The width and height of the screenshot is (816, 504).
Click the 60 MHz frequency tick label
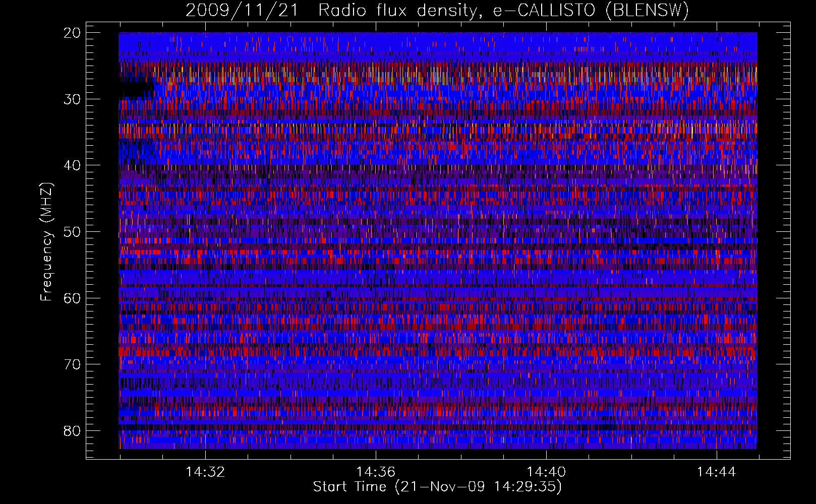pos(72,298)
